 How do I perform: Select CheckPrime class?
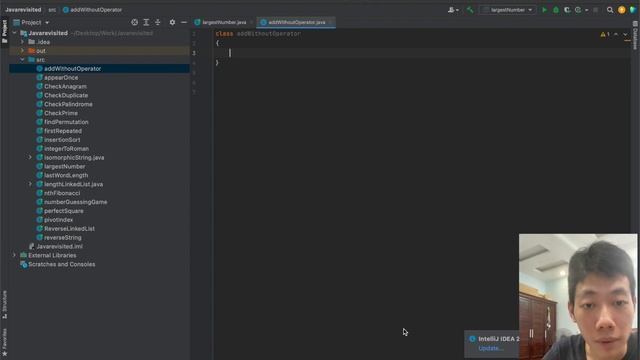click(60, 113)
